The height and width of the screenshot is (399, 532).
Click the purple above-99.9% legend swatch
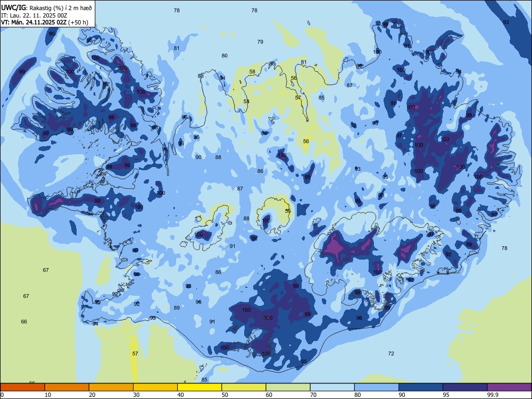coord(509,387)
